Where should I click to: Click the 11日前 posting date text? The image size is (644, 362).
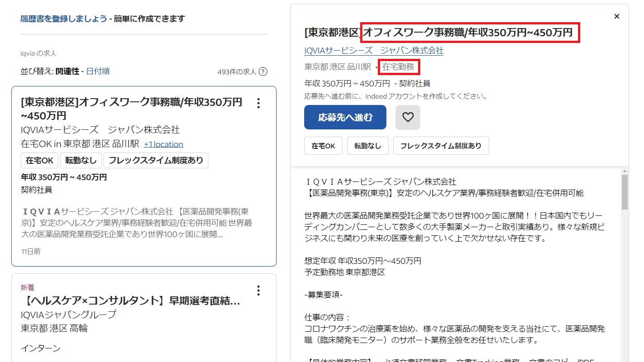tap(31, 251)
